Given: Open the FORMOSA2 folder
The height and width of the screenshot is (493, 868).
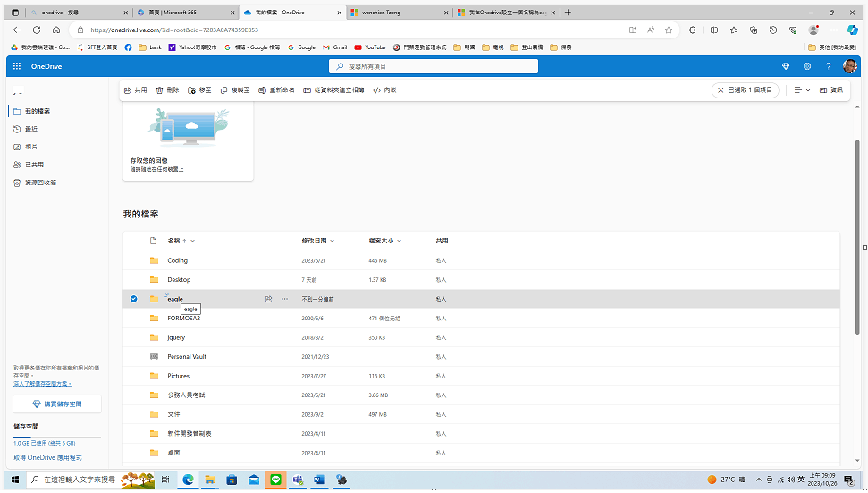Looking at the screenshot, I should pyautogui.click(x=184, y=319).
